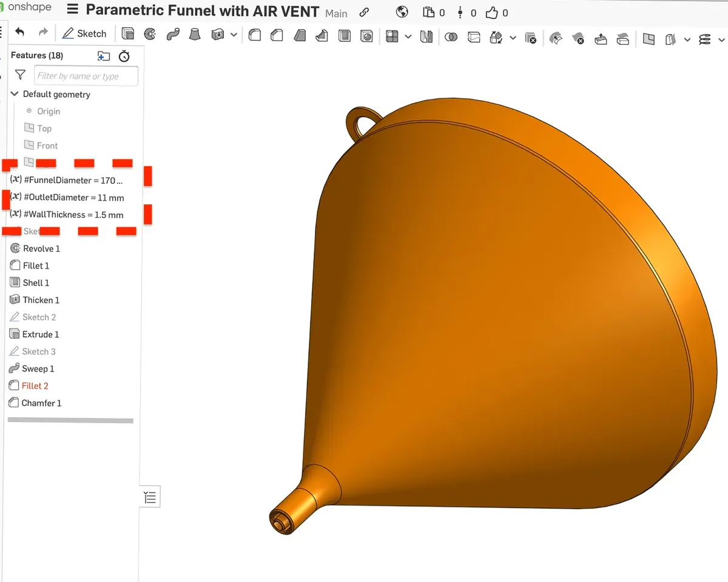Select the Delete face tool

tap(578, 39)
